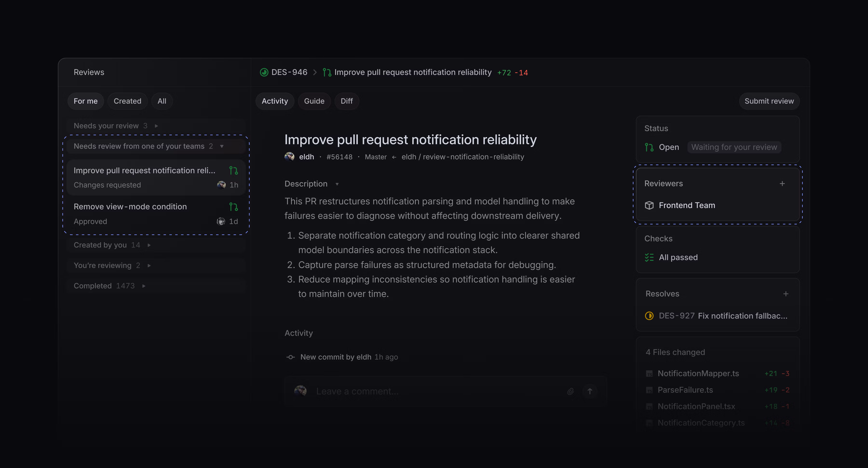Click the commit icon beside New commit by eldh
The height and width of the screenshot is (468, 868).
[291, 357]
